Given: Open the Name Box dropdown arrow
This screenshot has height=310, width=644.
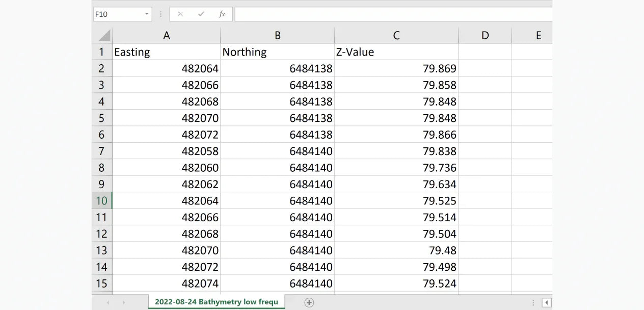Looking at the screenshot, I should coord(147,14).
